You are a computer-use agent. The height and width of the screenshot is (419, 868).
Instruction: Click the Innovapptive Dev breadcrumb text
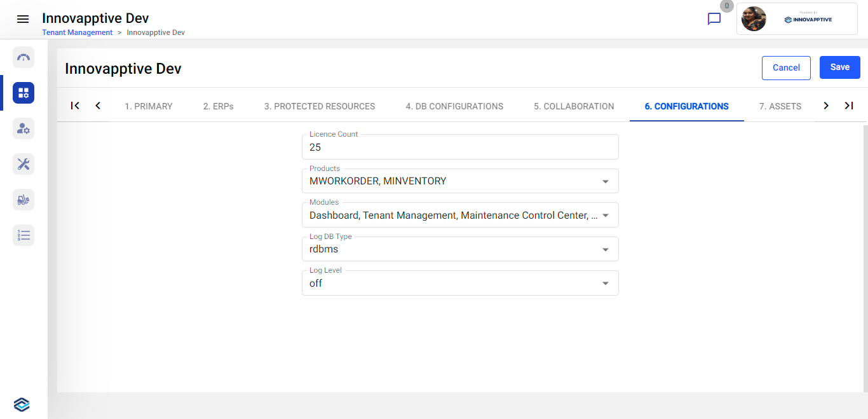(156, 32)
